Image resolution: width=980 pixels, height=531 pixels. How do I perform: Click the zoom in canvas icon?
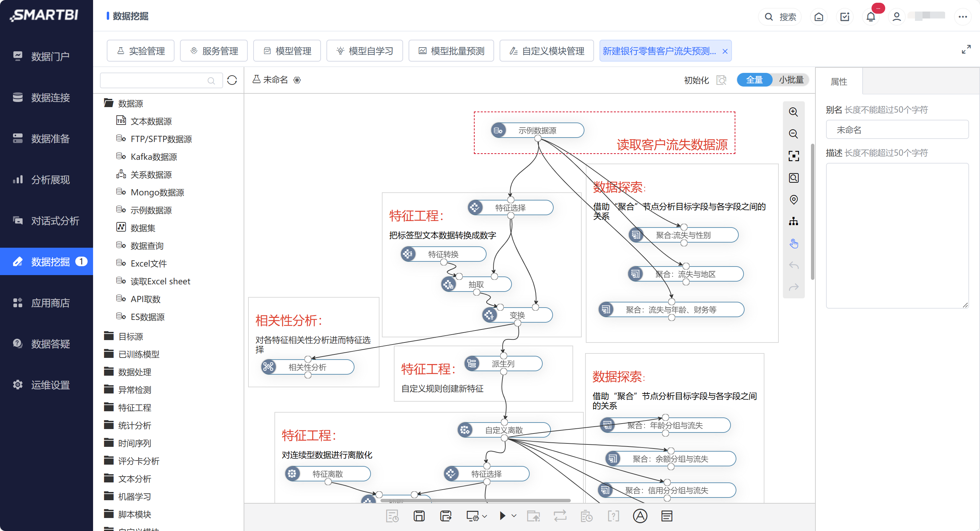[x=794, y=112]
